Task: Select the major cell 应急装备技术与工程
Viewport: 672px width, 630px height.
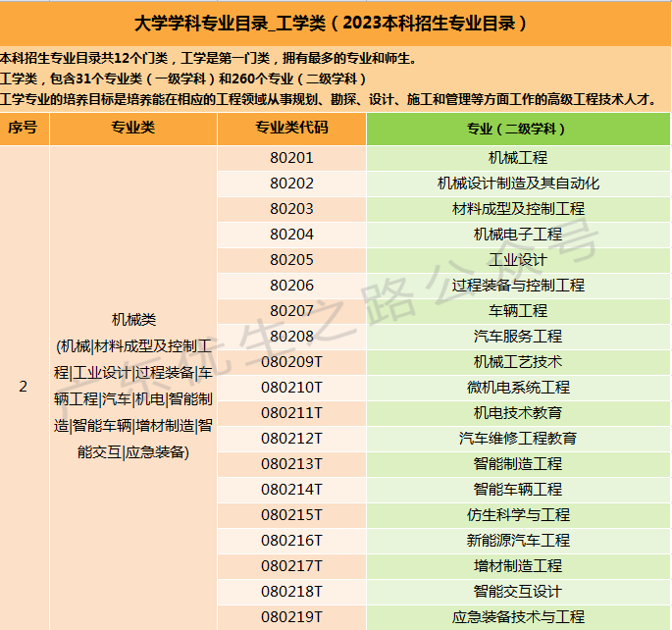Action: pos(518,617)
